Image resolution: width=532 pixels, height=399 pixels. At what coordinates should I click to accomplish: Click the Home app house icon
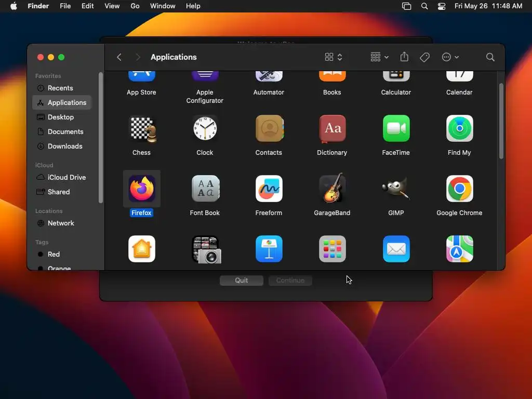click(142, 249)
